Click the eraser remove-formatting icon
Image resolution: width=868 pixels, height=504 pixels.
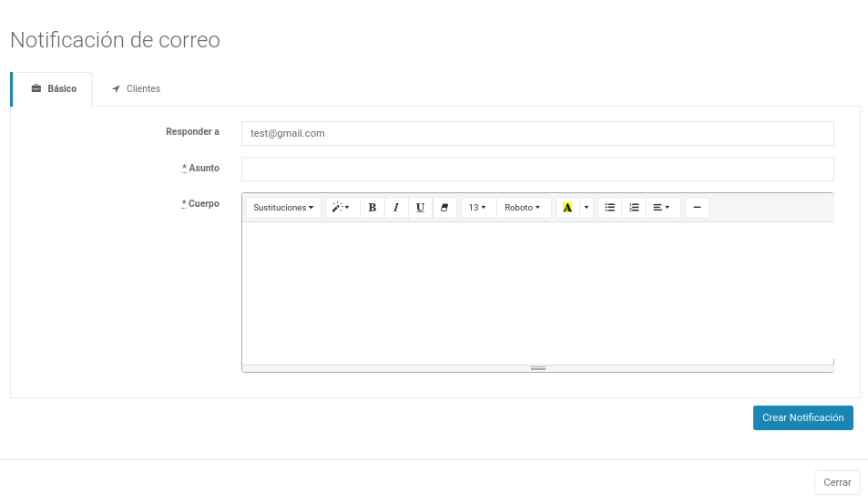point(444,208)
